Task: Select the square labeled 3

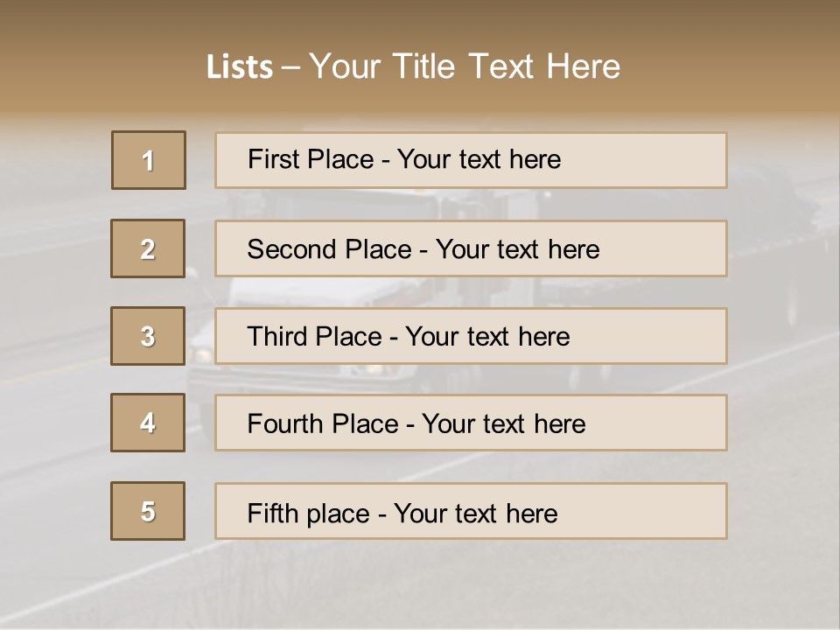Action: pyautogui.click(x=148, y=336)
